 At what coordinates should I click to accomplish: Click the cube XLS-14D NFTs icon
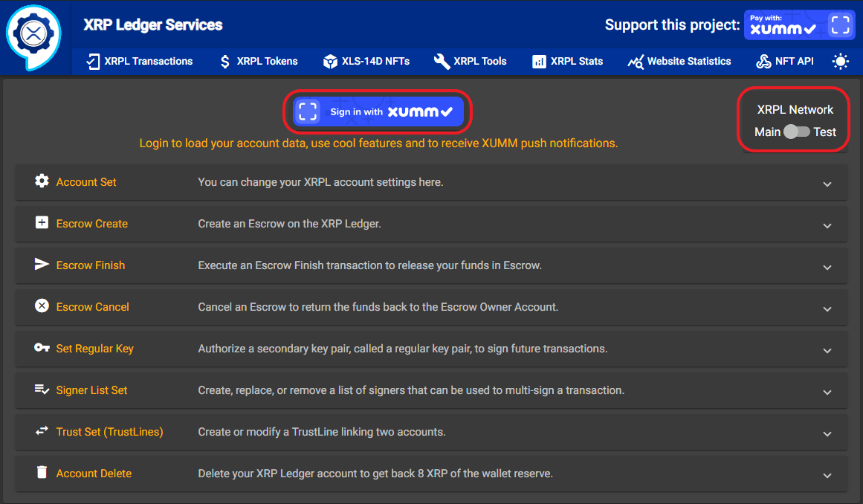coord(330,62)
